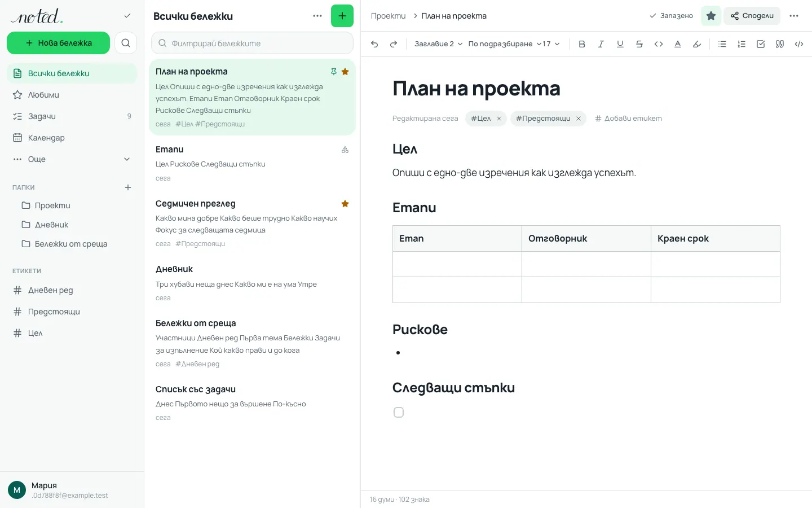Viewport: 812px width, 508px height.
Task: Insert a block quote
Action: [x=780, y=44]
